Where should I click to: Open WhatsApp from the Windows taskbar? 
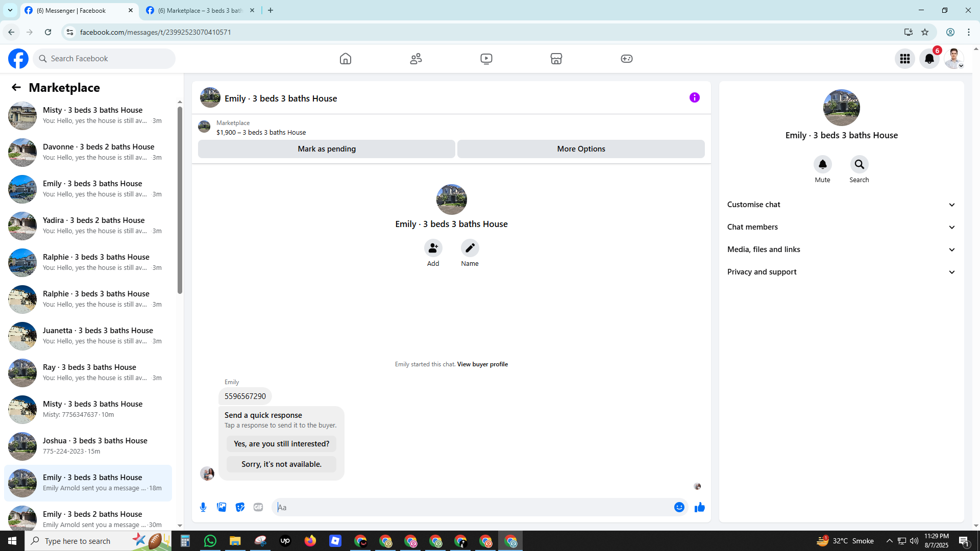click(210, 541)
